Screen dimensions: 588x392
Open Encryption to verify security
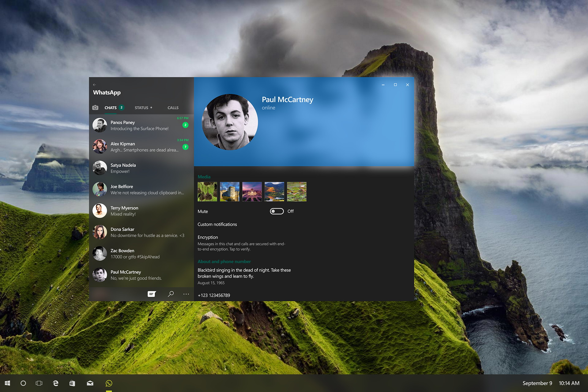coord(208,237)
